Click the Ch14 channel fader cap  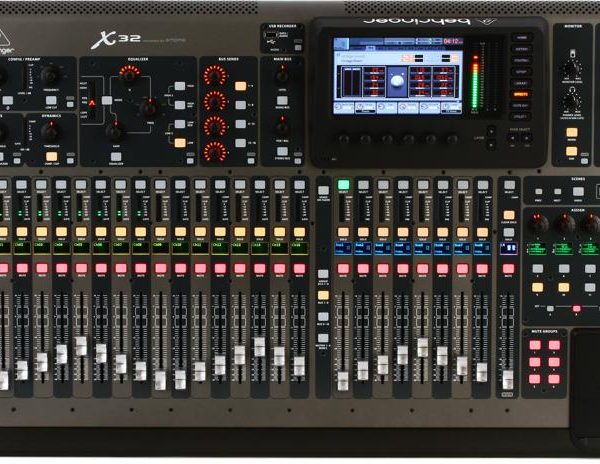coord(259,347)
